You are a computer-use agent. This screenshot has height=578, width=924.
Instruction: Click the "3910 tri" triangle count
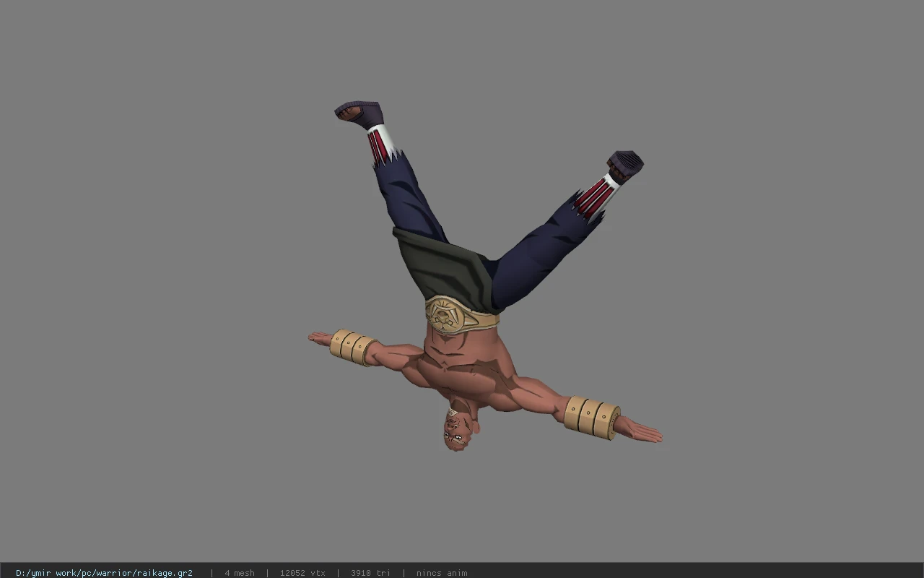[x=370, y=573]
